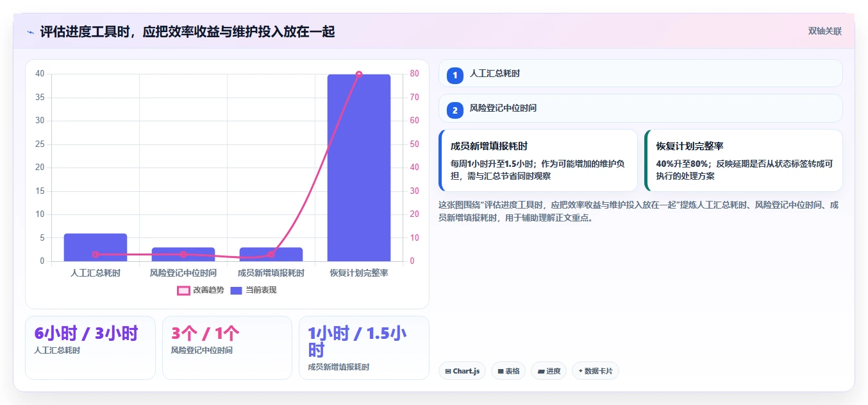The image size is (868, 405).
Task: Click the icon in the 进度 chip
Action: pos(541,371)
